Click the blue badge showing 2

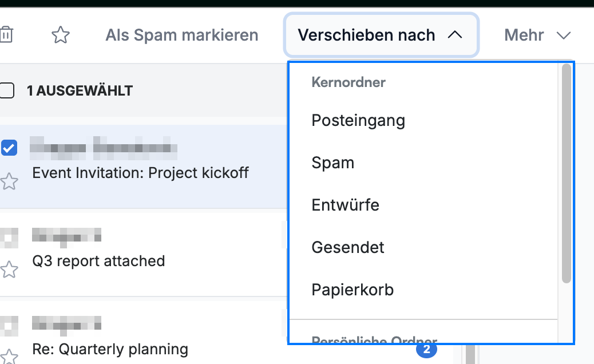coord(426,350)
